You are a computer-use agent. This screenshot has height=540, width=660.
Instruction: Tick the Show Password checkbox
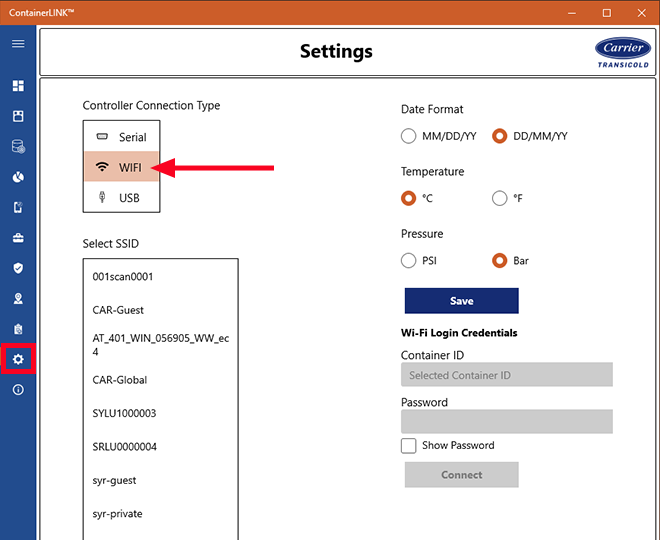(x=408, y=446)
